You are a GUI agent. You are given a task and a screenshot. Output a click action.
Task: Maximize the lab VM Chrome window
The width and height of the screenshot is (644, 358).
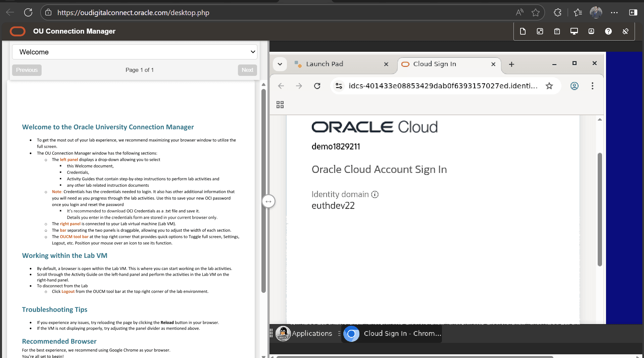tap(574, 63)
